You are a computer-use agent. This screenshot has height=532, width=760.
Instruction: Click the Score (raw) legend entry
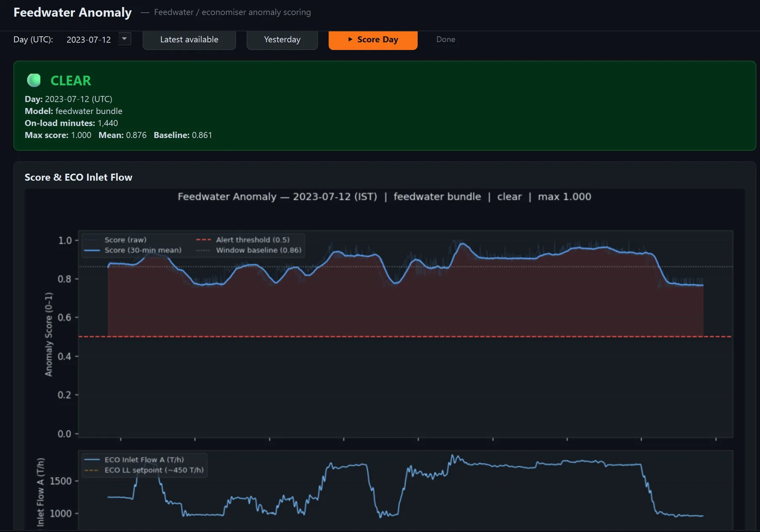coord(115,240)
